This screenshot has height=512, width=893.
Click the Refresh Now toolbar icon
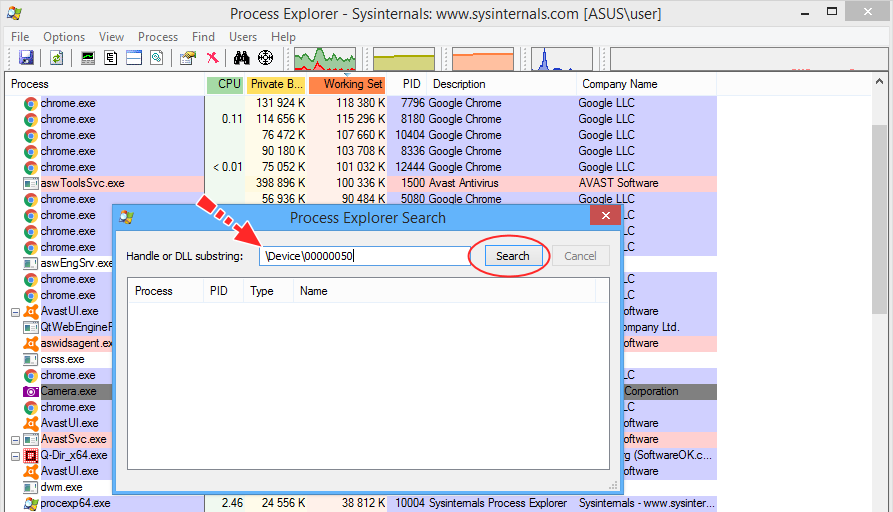56,58
